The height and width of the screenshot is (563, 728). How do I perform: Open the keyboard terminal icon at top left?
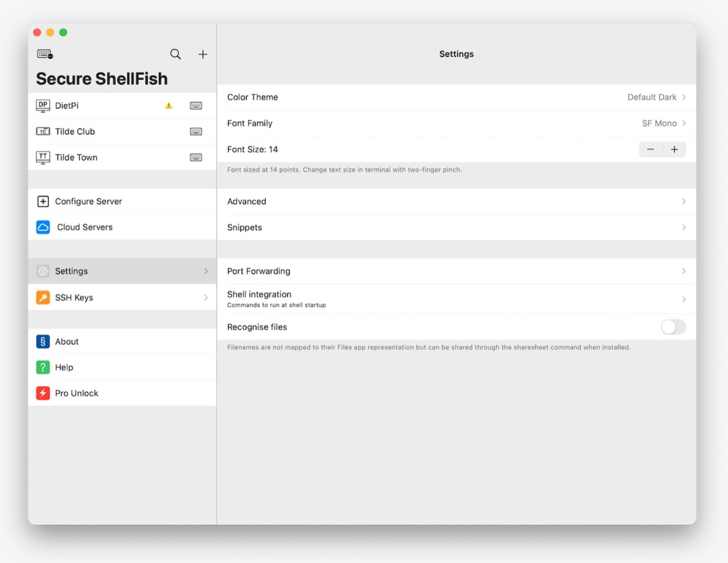coord(45,54)
